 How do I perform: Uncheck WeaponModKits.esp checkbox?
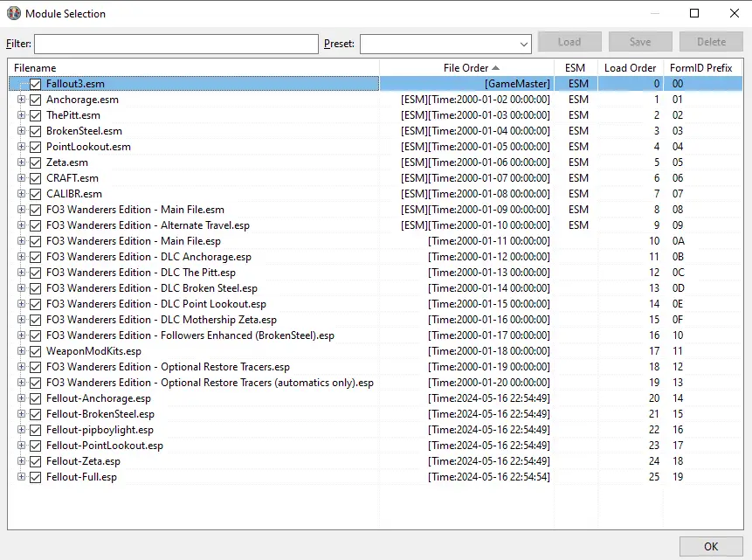point(36,351)
